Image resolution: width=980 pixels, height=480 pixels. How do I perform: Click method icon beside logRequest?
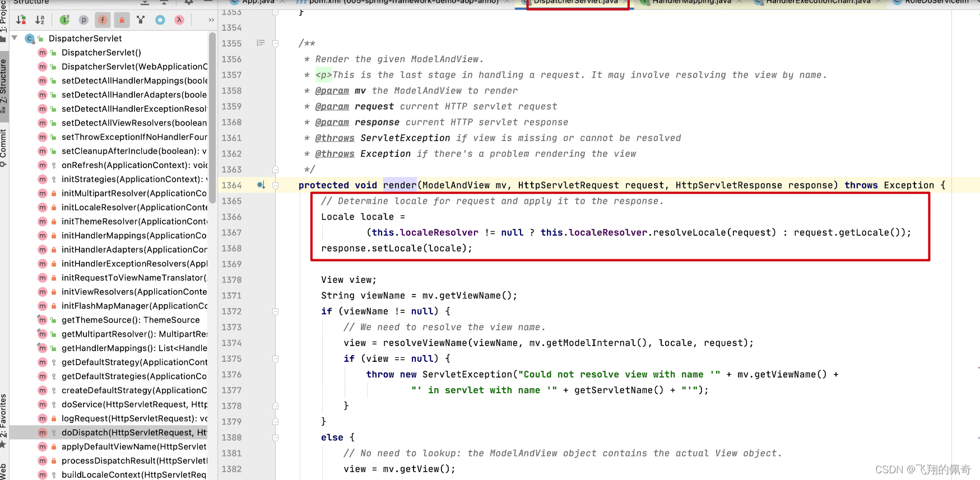pyautogui.click(x=43, y=418)
